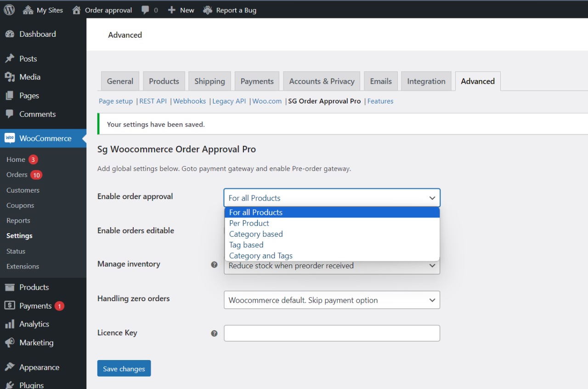Screen dimensions: 588x389
Task: Open the Appearance brush icon
Action: 9,367
